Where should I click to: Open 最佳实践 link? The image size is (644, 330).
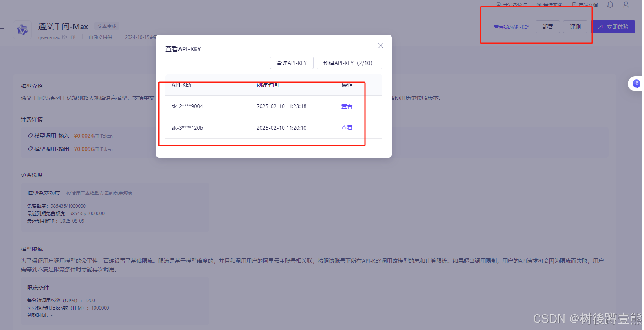click(x=549, y=5)
